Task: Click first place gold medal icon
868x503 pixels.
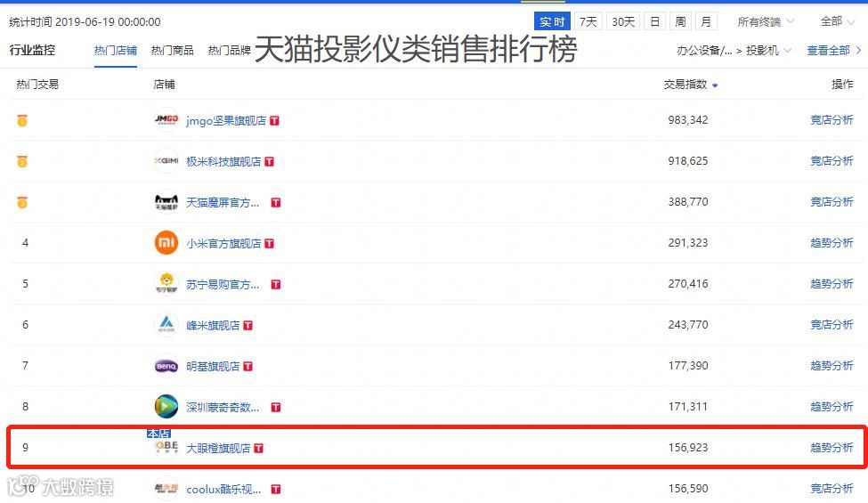Action: pos(22,120)
